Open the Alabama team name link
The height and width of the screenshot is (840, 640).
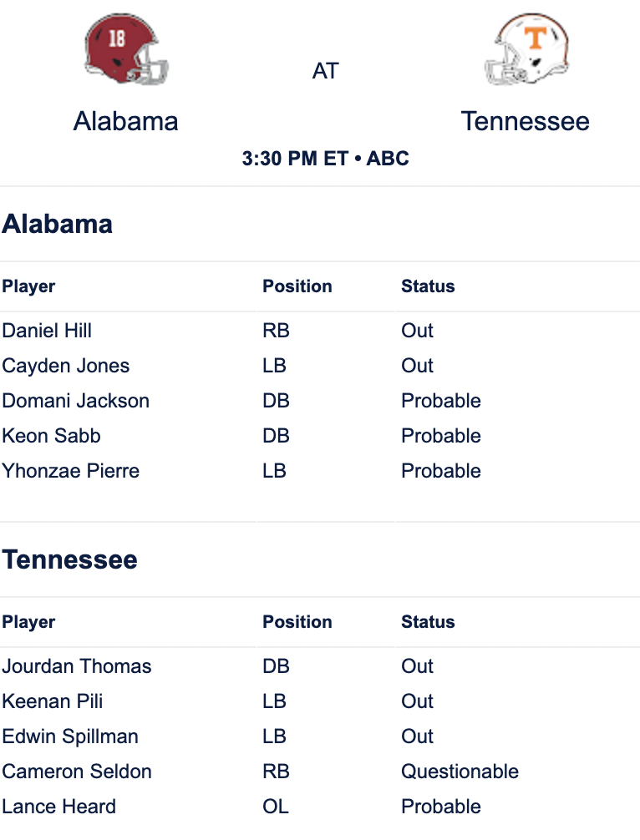pos(126,121)
